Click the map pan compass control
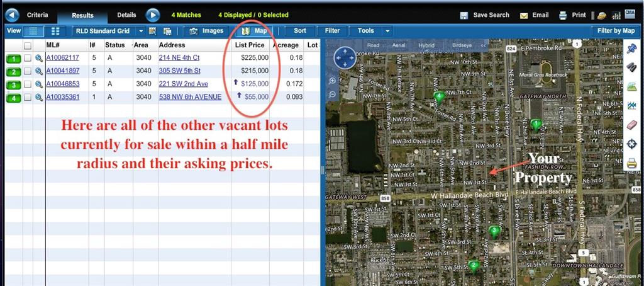The image size is (644, 286). (345, 58)
